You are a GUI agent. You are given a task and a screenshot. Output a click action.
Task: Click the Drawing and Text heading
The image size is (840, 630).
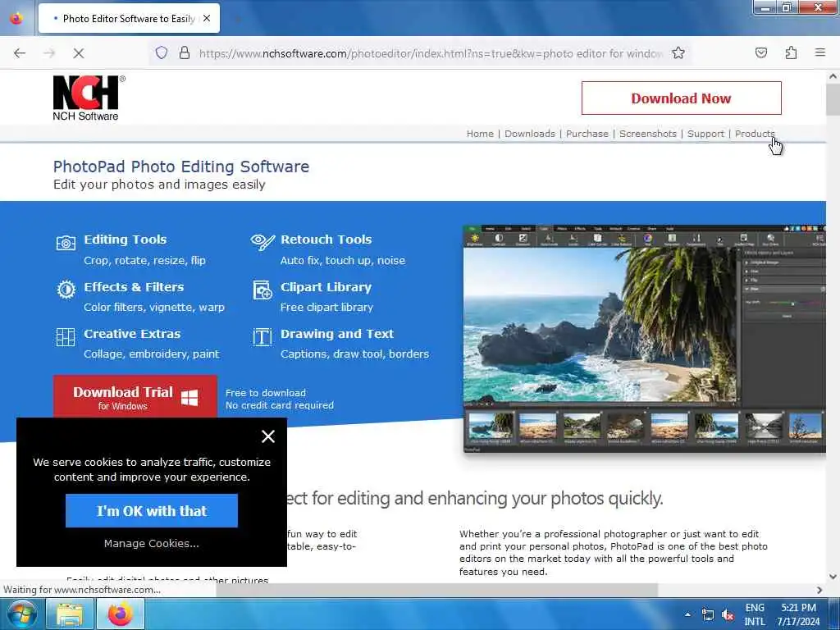[337, 333]
